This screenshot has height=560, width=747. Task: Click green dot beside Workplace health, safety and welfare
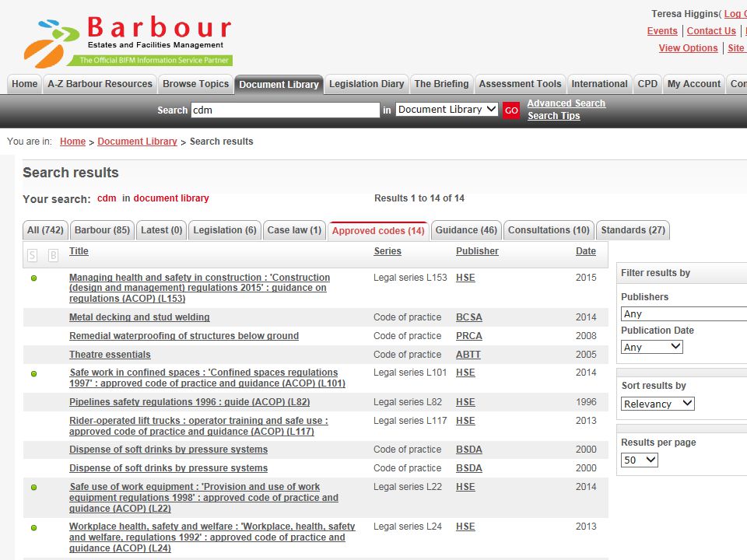click(x=33, y=527)
